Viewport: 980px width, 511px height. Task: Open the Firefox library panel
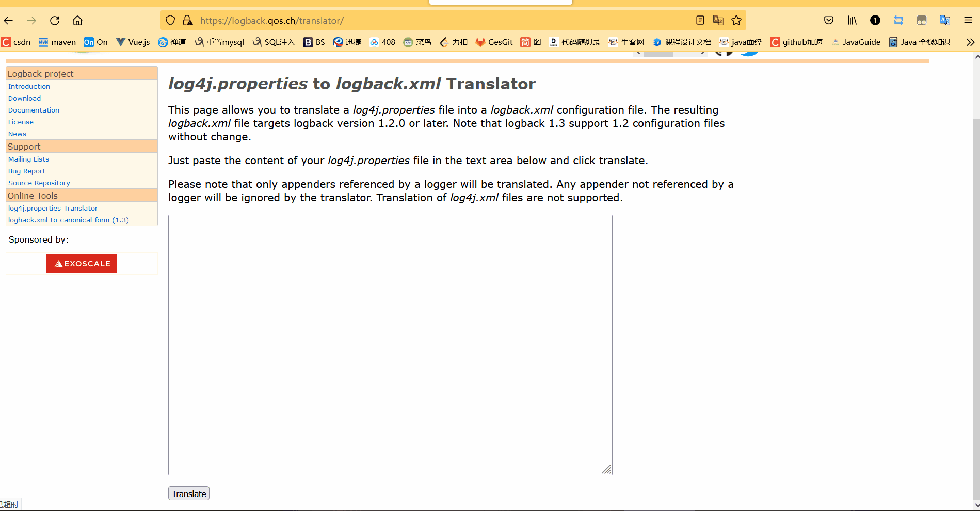click(852, 20)
